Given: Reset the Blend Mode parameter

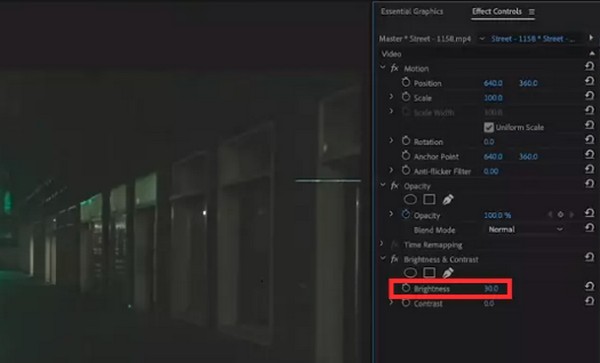Looking at the screenshot, I should pos(590,228).
